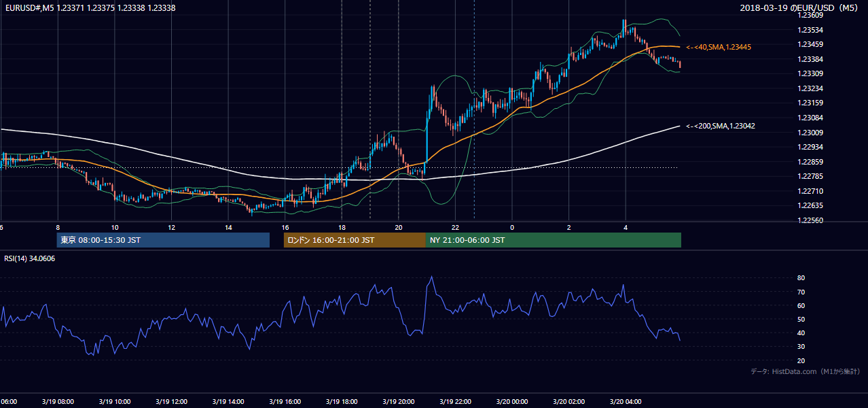Click the London 16:00-21:00 JST session bar
Image resolution: width=868 pixels, height=408 pixels.
pyautogui.click(x=355, y=240)
